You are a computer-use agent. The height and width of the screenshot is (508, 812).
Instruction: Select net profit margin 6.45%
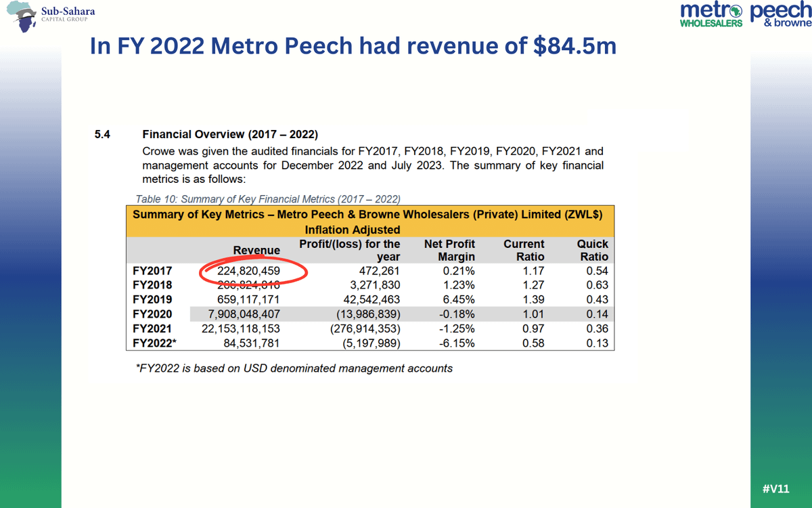pyautogui.click(x=459, y=299)
